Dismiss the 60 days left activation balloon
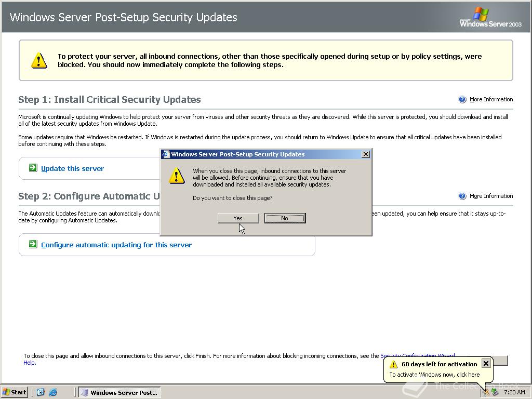532x399 pixels. tap(486, 363)
